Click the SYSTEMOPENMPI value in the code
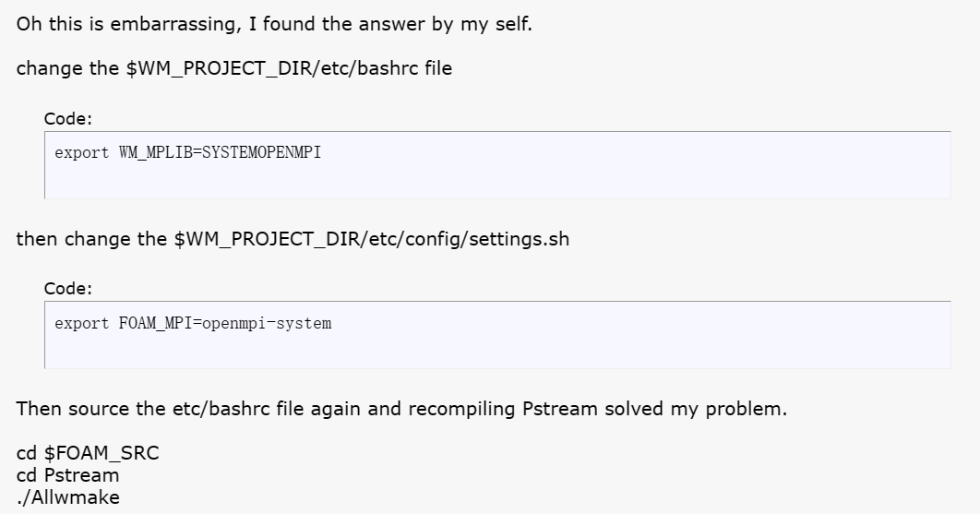This screenshot has height=514, width=980. [x=261, y=152]
